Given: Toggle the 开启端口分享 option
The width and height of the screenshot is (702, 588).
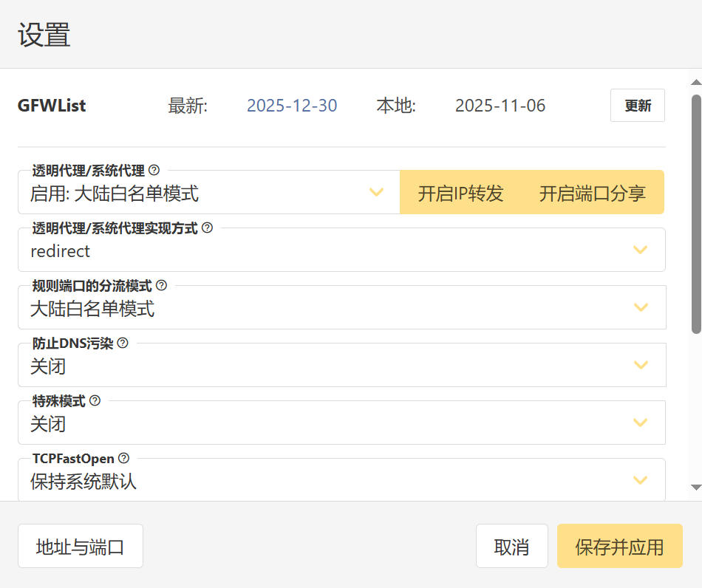Looking at the screenshot, I should [x=592, y=194].
